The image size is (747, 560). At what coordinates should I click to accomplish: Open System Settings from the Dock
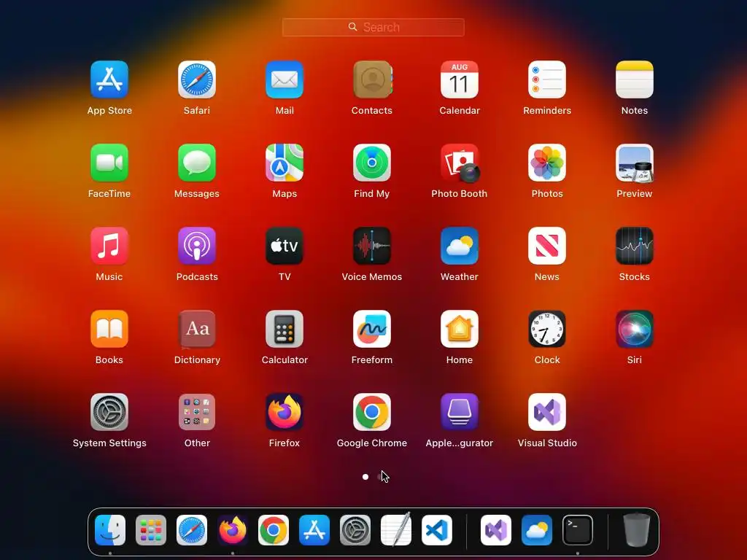355,530
